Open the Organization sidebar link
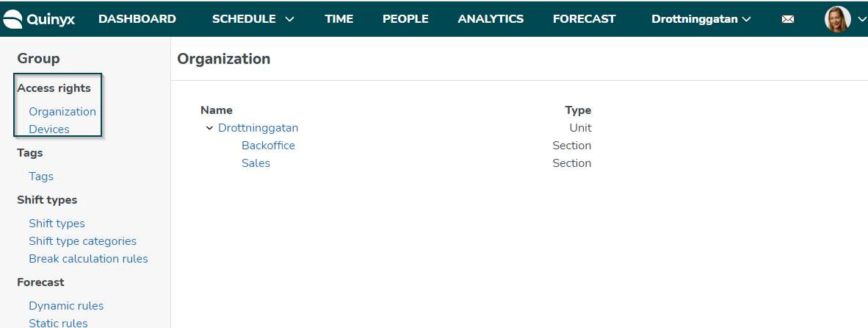The height and width of the screenshot is (328, 868). (62, 111)
